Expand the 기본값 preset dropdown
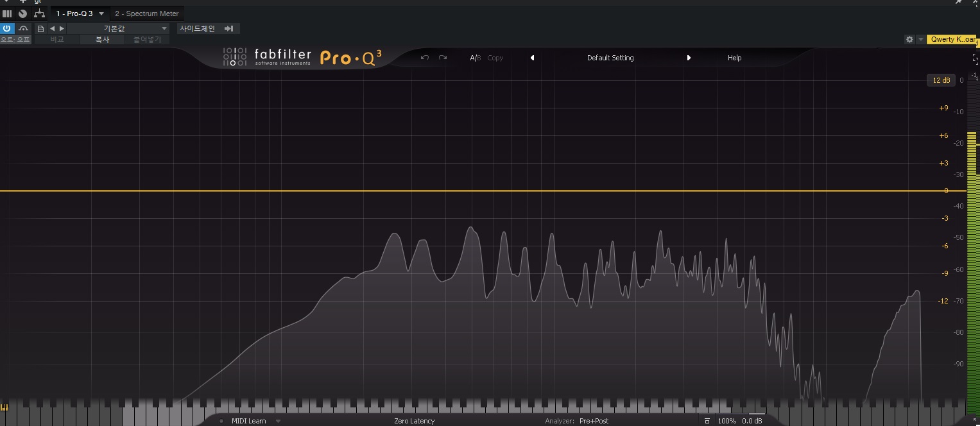The width and height of the screenshot is (980, 426). pyautogui.click(x=118, y=28)
